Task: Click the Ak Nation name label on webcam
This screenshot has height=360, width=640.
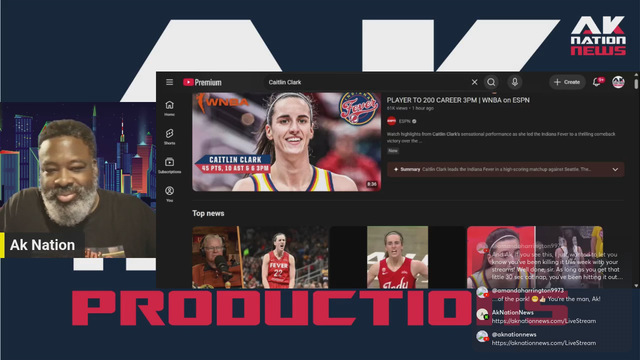Action: pos(42,245)
